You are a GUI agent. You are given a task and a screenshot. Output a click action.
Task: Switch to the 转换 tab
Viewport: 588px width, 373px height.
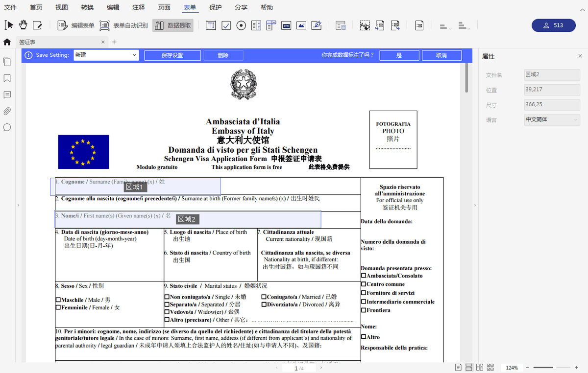[87, 7]
